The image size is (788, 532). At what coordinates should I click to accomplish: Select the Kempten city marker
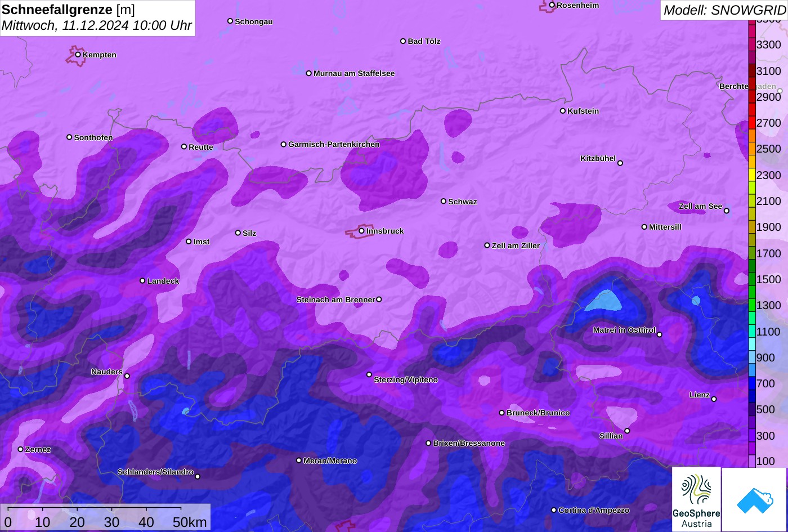point(78,55)
